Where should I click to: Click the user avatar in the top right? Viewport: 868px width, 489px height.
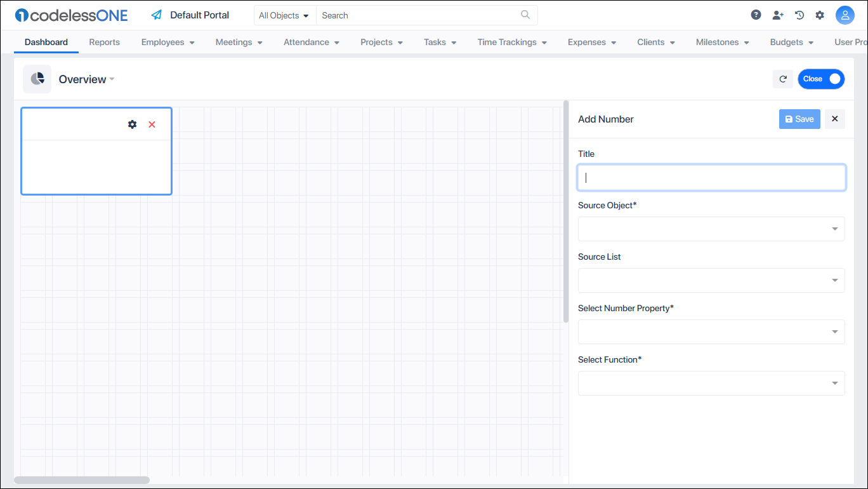point(845,14)
